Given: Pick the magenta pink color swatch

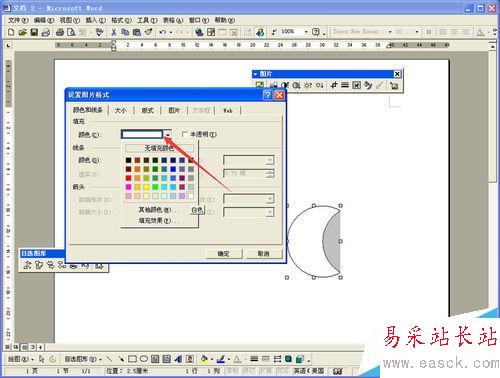Looking at the screenshot, I should click(x=128, y=187).
